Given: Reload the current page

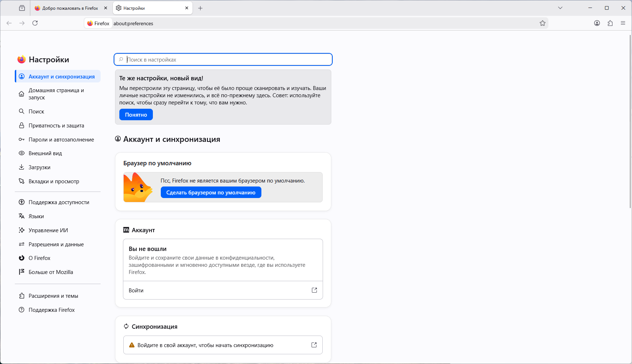Looking at the screenshot, I should 35,23.
